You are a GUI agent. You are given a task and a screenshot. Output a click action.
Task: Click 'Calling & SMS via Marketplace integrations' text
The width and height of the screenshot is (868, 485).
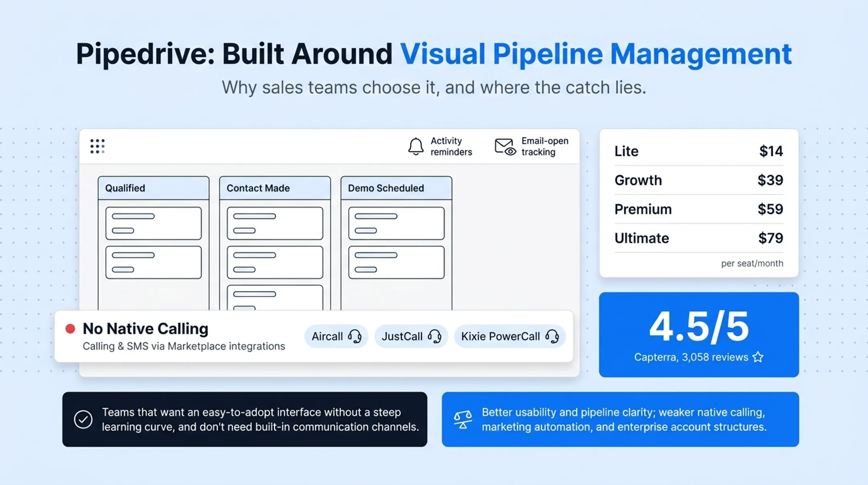coord(184,346)
